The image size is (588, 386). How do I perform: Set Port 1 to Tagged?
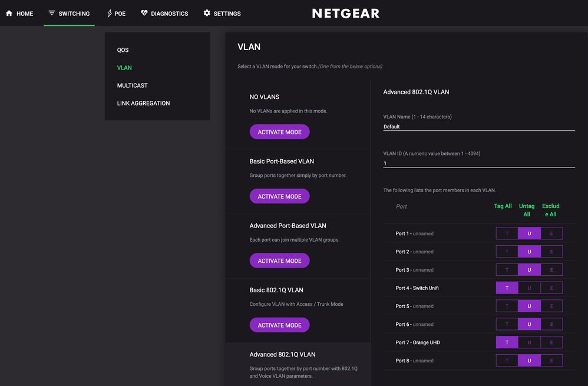pyautogui.click(x=507, y=234)
